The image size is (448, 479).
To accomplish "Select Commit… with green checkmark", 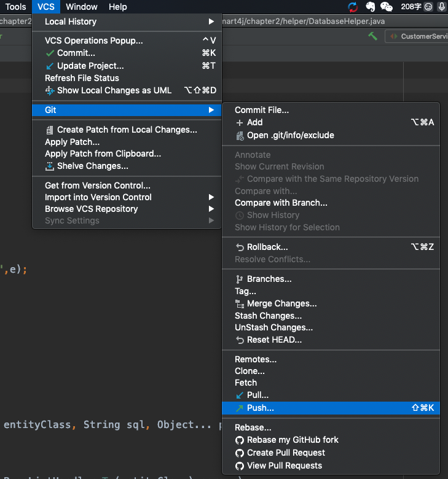I will (127, 53).
